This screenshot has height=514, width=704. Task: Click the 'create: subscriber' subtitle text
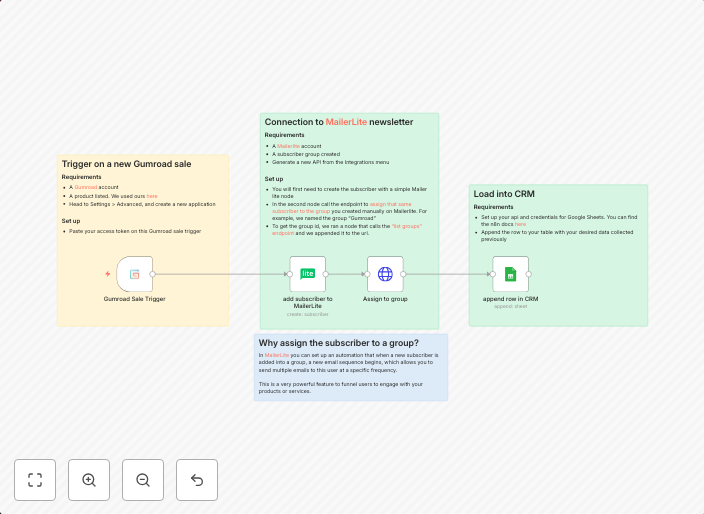tap(308, 314)
